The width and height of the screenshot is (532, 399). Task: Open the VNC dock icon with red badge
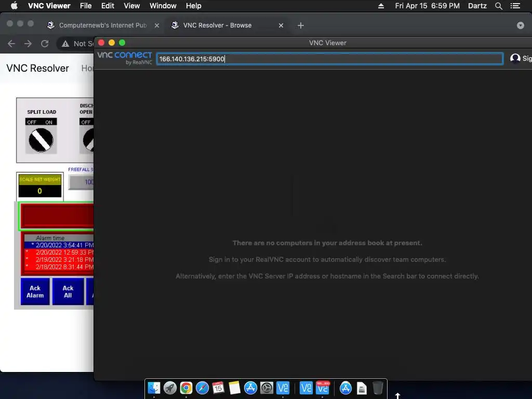coord(322,388)
